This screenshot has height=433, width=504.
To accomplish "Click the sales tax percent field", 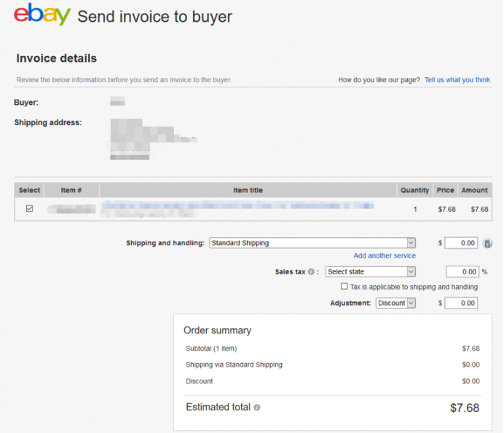I will coord(462,271).
